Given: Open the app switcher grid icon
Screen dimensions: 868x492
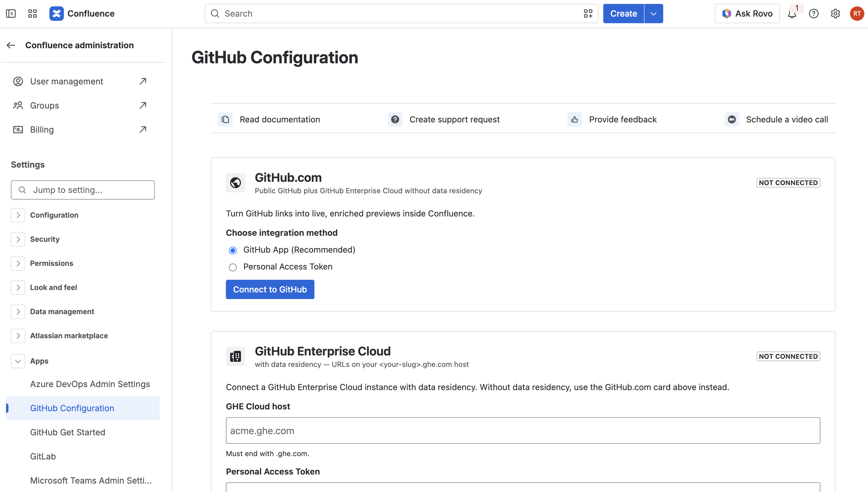Looking at the screenshot, I should pyautogui.click(x=33, y=14).
